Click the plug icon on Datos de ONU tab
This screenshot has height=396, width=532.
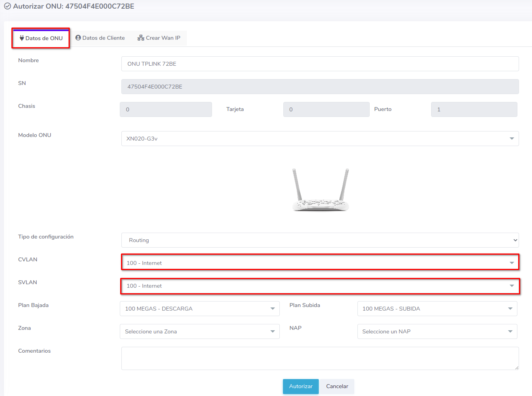(x=22, y=38)
